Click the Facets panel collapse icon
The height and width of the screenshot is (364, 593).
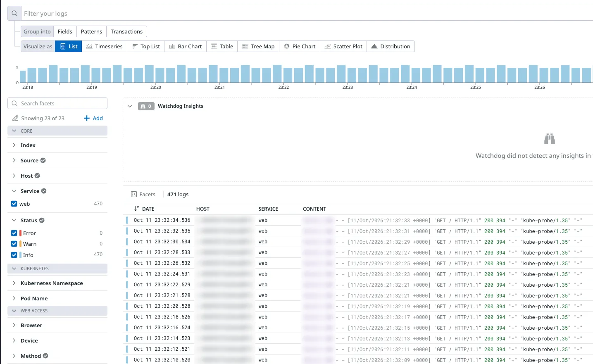click(134, 194)
